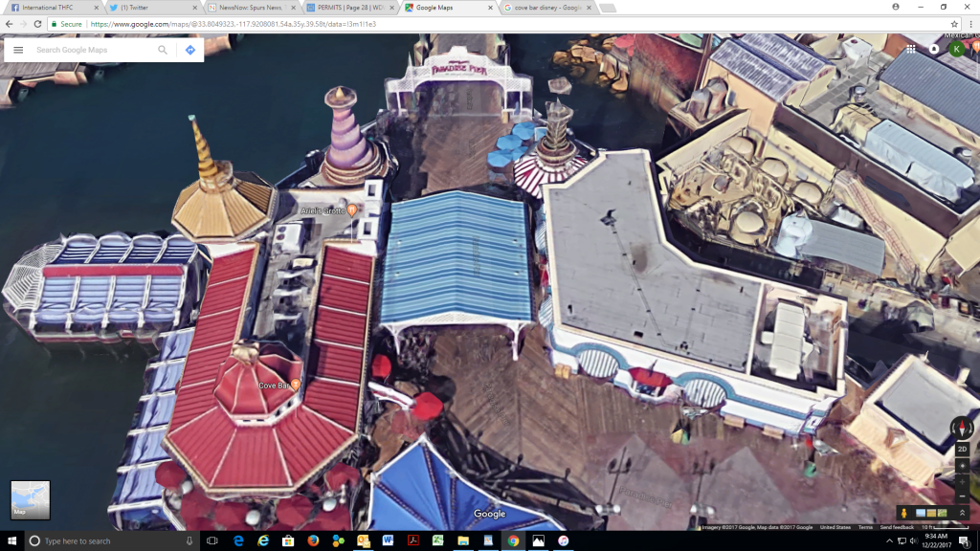The height and width of the screenshot is (551, 980).
Task: Reset the view with the compass
Action: coord(962,428)
